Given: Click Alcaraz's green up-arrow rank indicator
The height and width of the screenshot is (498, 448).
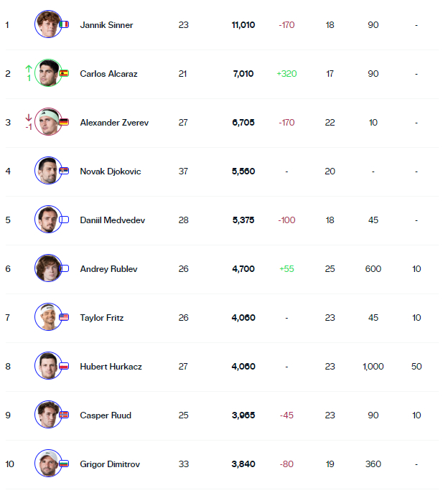Looking at the screenshot, I should coord(29,70).
